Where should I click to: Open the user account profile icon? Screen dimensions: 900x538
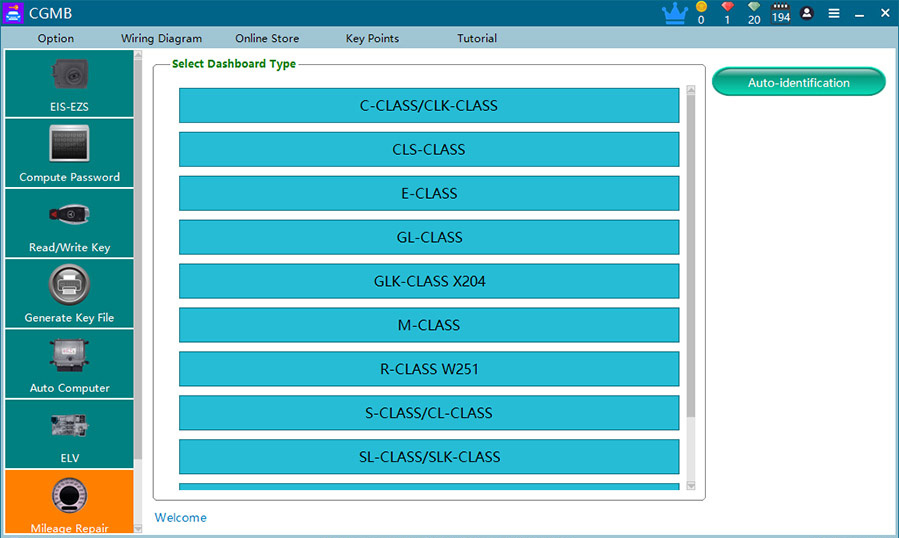tap(807, 13)
